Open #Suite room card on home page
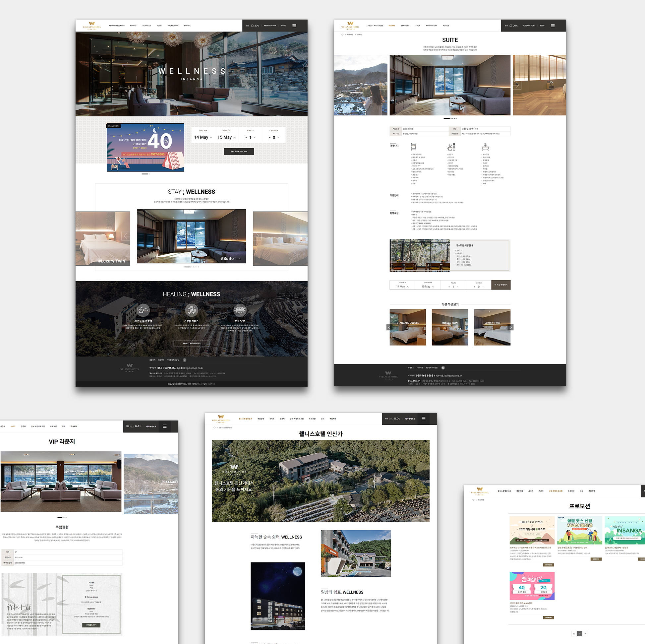This screenshot has width=645, height=644. click(191, 236)
